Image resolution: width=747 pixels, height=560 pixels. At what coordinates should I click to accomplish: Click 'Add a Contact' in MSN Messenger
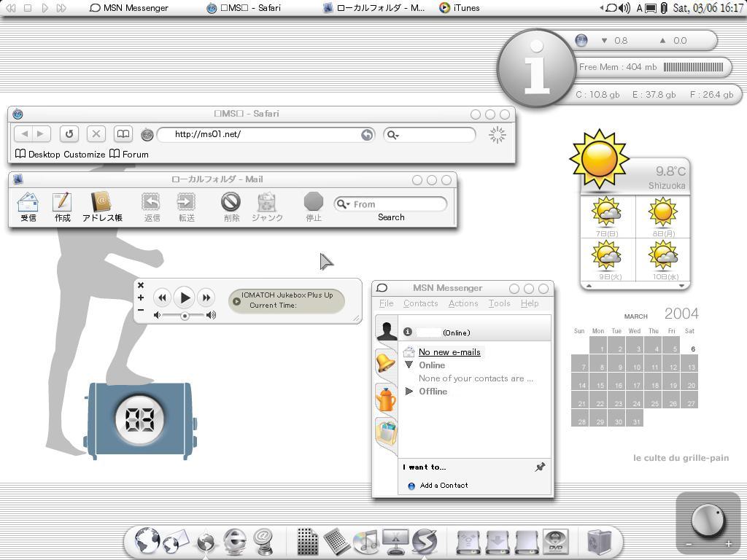(x=444, y=485)
